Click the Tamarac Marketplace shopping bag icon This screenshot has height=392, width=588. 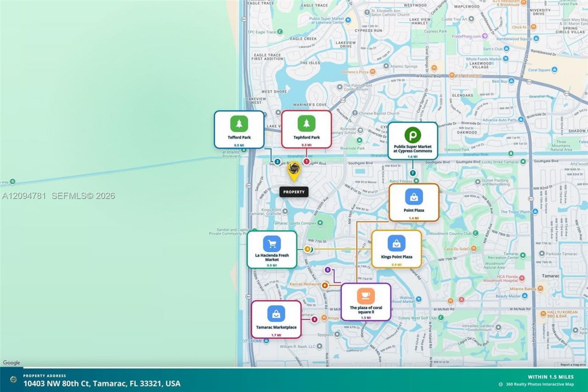(x=276, y=313)
